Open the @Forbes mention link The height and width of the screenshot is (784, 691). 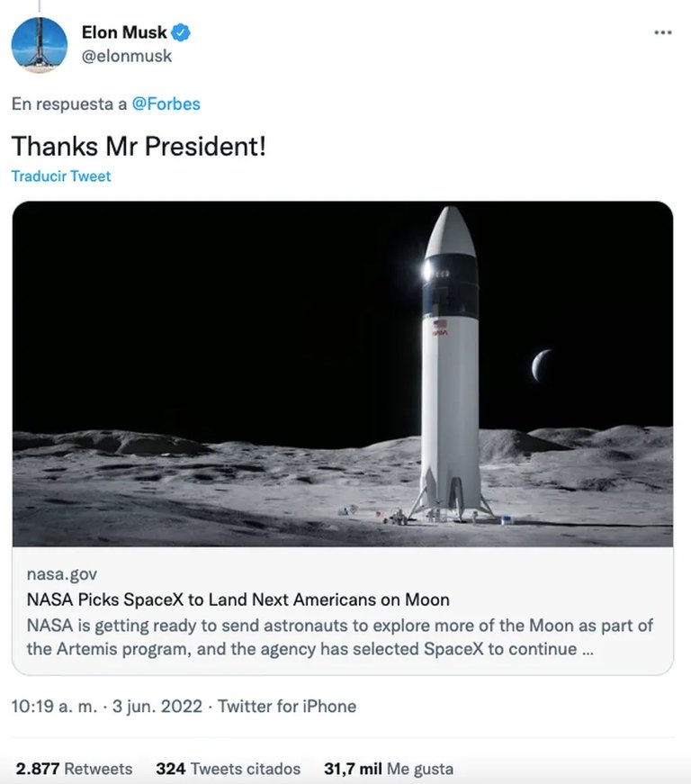coord(166,104)
